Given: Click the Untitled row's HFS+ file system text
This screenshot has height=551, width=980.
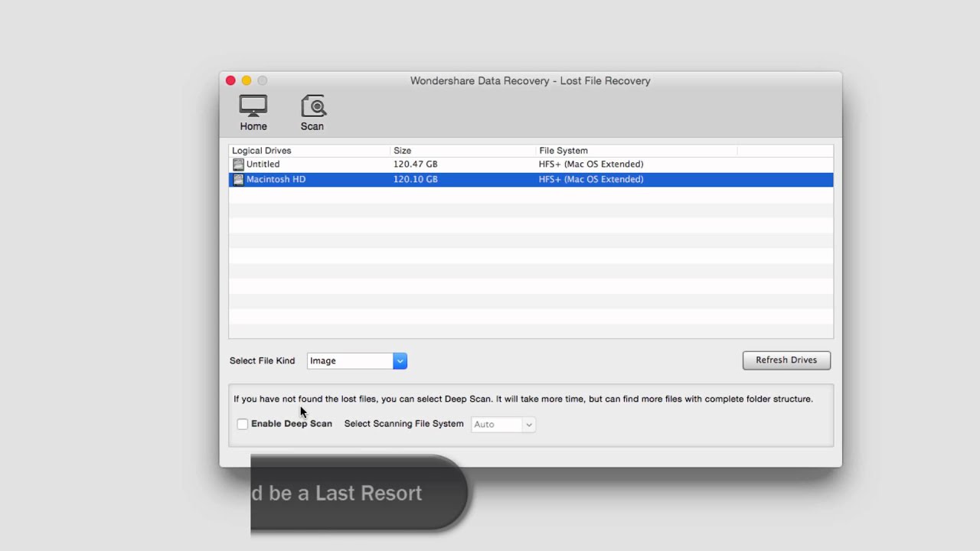Looking at the screenshot, I should click(591, 165).
